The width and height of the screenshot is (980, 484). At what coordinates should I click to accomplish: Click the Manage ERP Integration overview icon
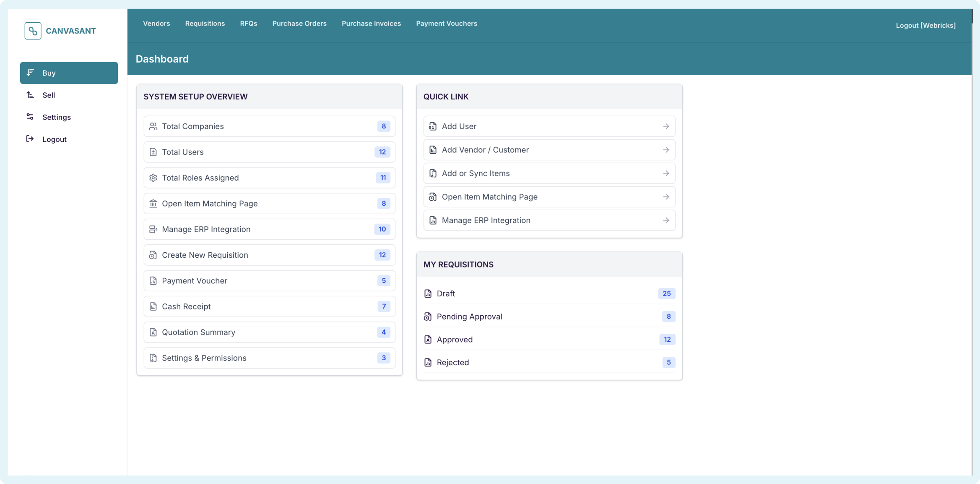153,229
